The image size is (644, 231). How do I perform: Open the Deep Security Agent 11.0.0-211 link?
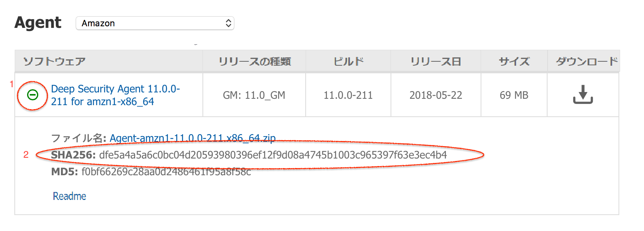point(115,95)
